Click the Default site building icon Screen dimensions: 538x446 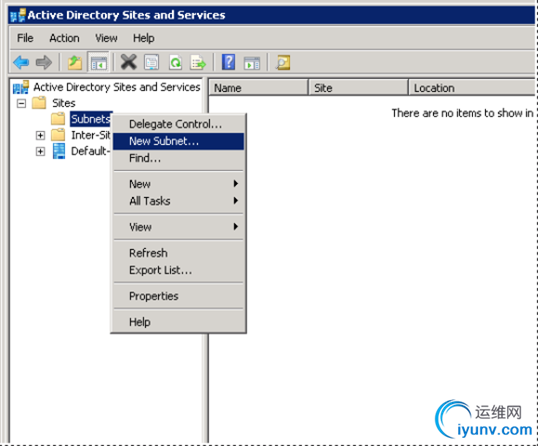[x=59, y=151]
